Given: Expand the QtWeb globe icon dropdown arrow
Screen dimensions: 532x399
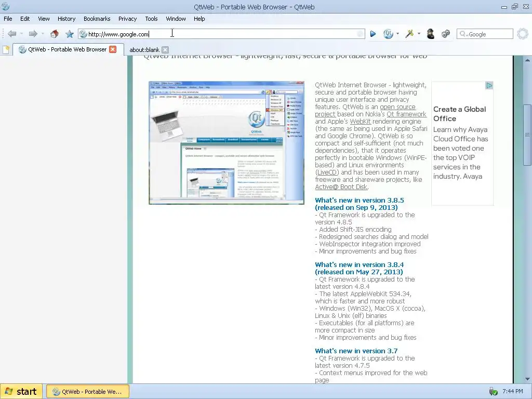Looking at the screenshot, I should point(397,34).
